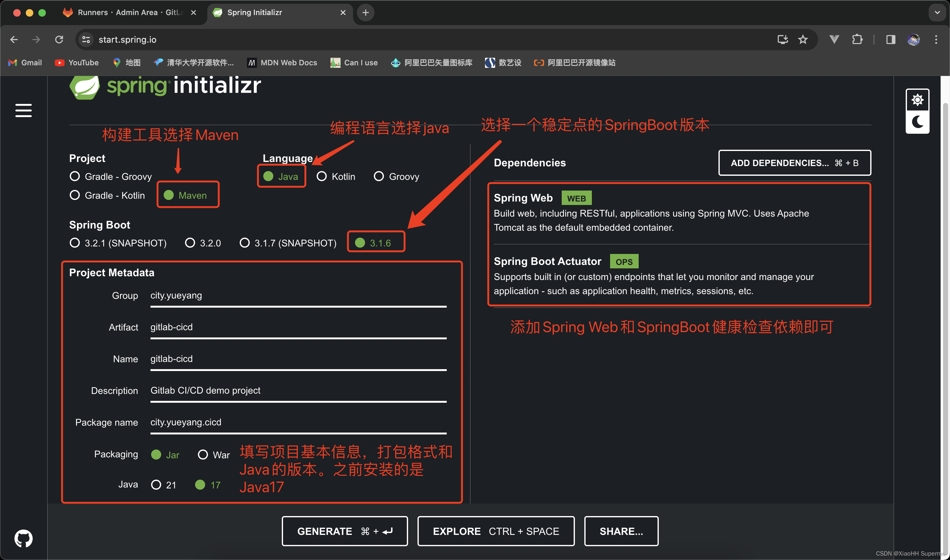
Task: Bookmark this page with the star icon
Action: 803,39
